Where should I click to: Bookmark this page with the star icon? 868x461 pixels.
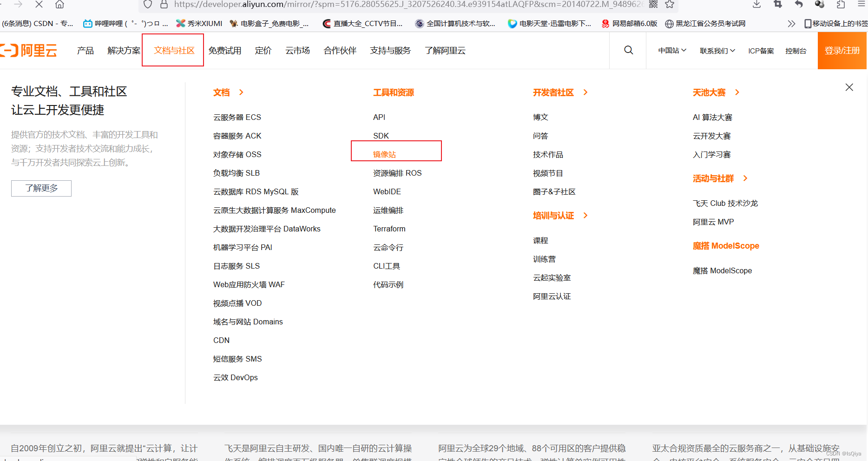(670, 5)
